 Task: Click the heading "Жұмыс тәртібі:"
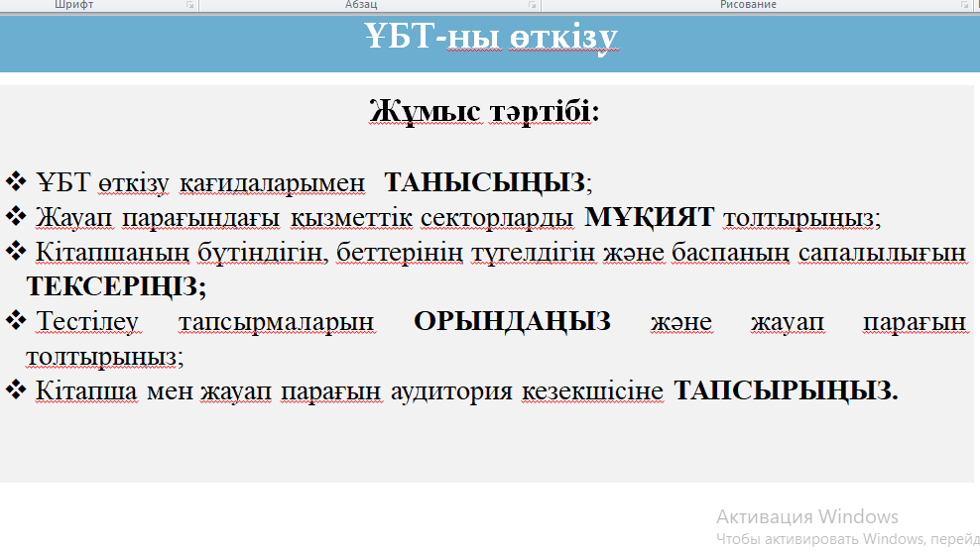click(x=484, y=110)
